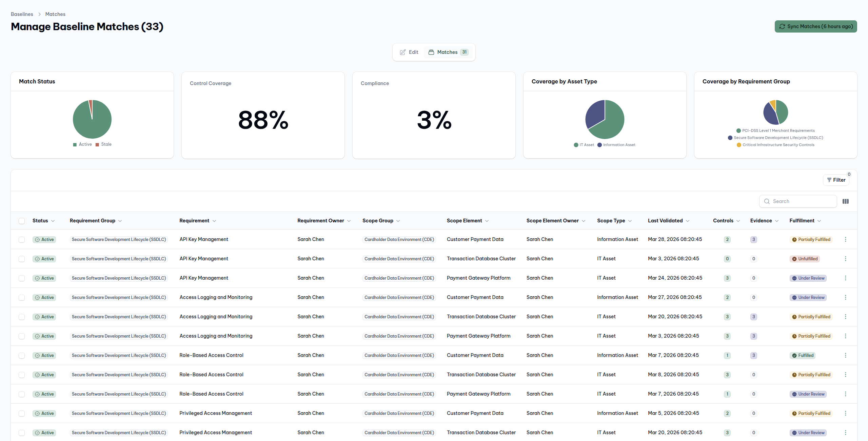Click the Baselines breadcrumb link
This screenshot has width=868, height=441.
click(22, 14)
